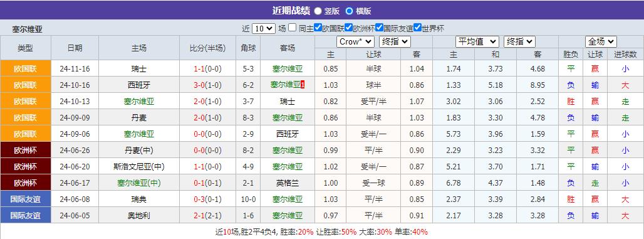Click the 进球数 column header

click(x=625, y=55)
